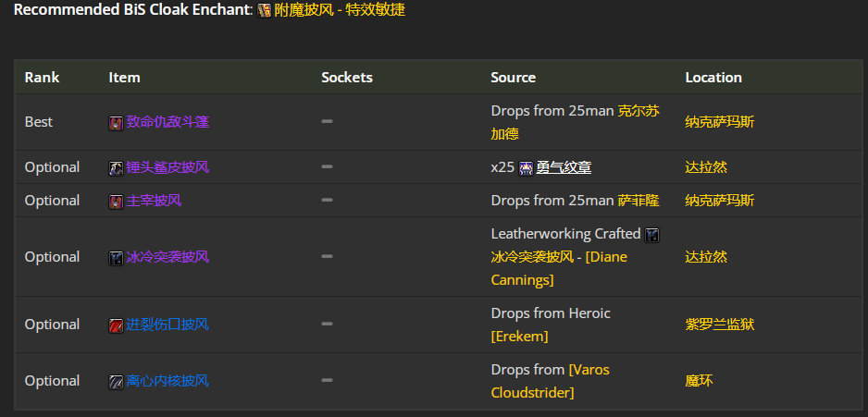Open the 致命仇敌斗篷 item link
868x417 pixels.
(x=167, y=122)
